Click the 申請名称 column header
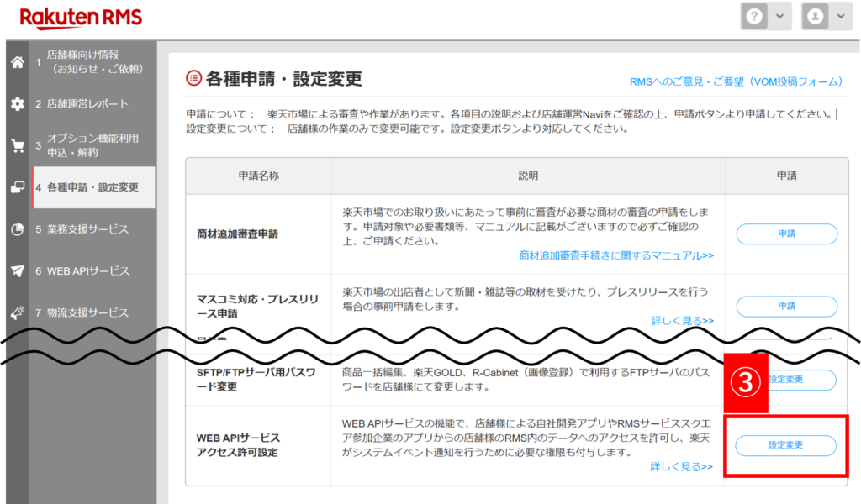The width and height of the screenshot is (861, 504). click(x=259, y=176)
